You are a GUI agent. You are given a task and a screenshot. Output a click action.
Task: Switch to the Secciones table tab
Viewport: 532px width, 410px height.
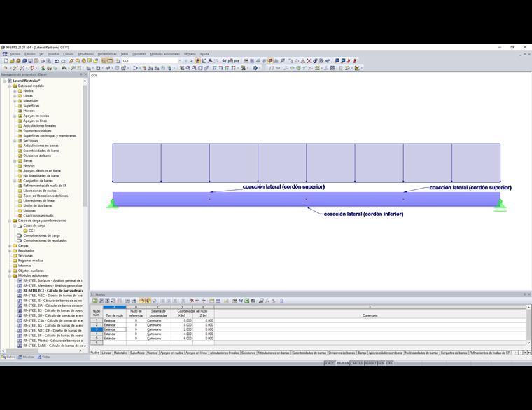click(x=248, y=353)
